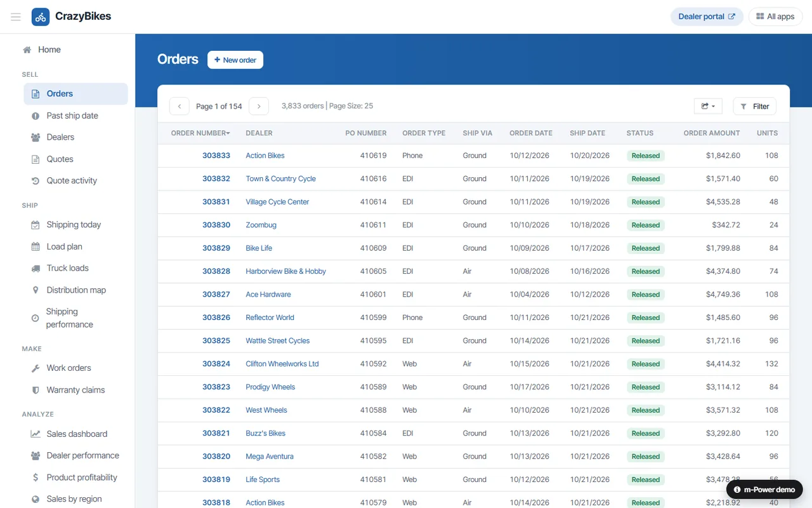Image resolution: width=812 pixels, height=508 pixels.
Task: Open dealer Town & Country Cycle
Action: pyautogui.click(x=280, y=179)
